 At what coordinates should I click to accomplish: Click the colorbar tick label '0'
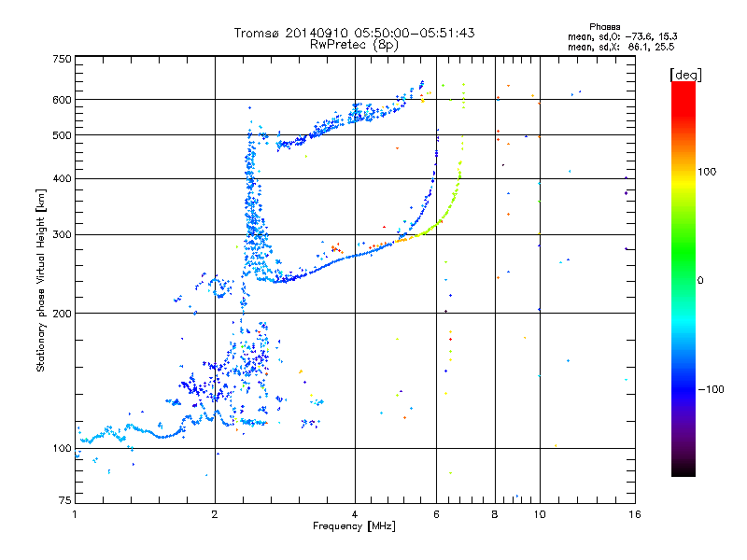tap(700, 281)
